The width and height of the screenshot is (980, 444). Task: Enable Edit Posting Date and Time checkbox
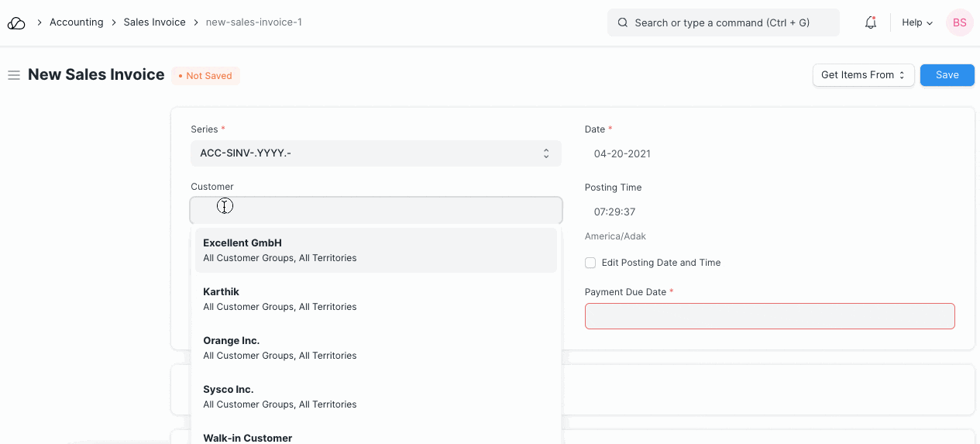pos(590,263)
